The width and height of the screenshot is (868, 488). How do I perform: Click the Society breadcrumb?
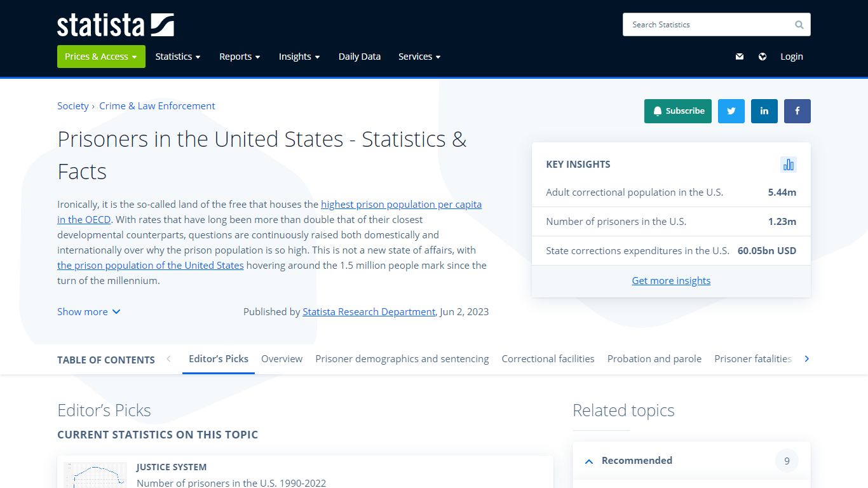[x=73, y=106]
